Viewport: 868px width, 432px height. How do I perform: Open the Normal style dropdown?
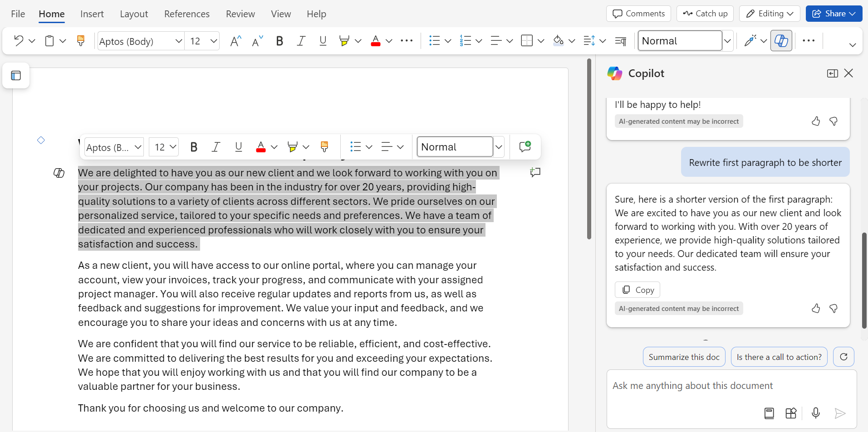click(x=728, y=41)
